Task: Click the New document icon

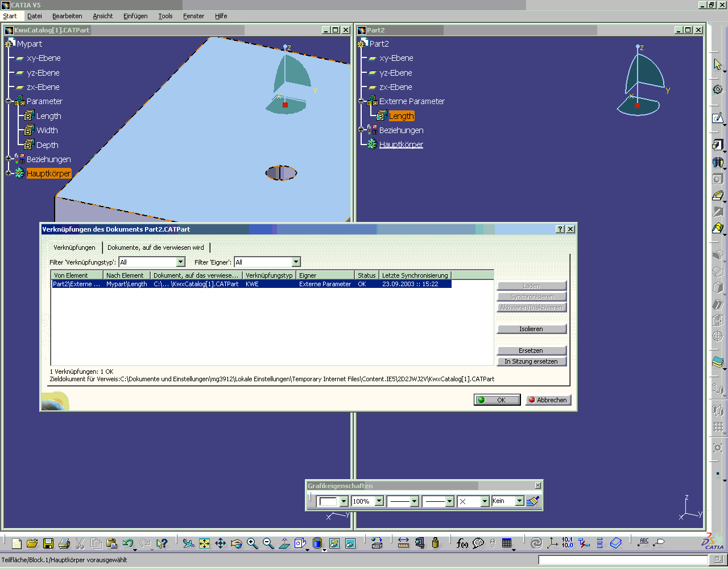Action: click(x=16, y=543)
